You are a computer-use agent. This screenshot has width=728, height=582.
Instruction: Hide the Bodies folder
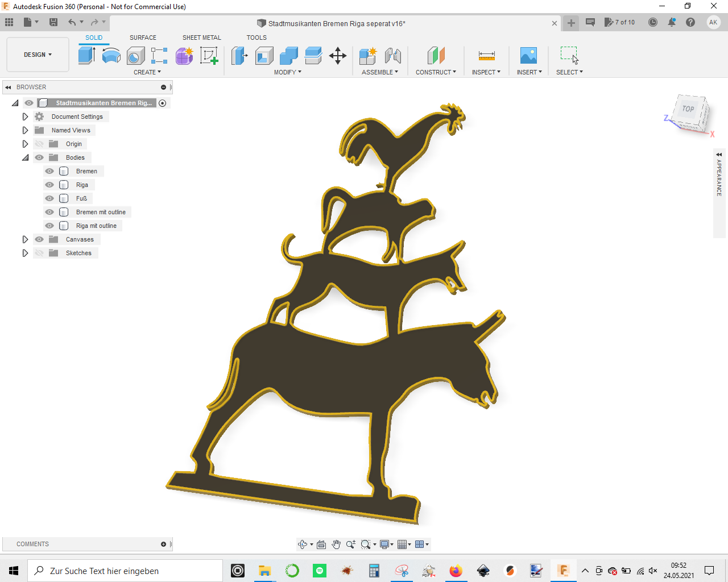click(39, 157)
